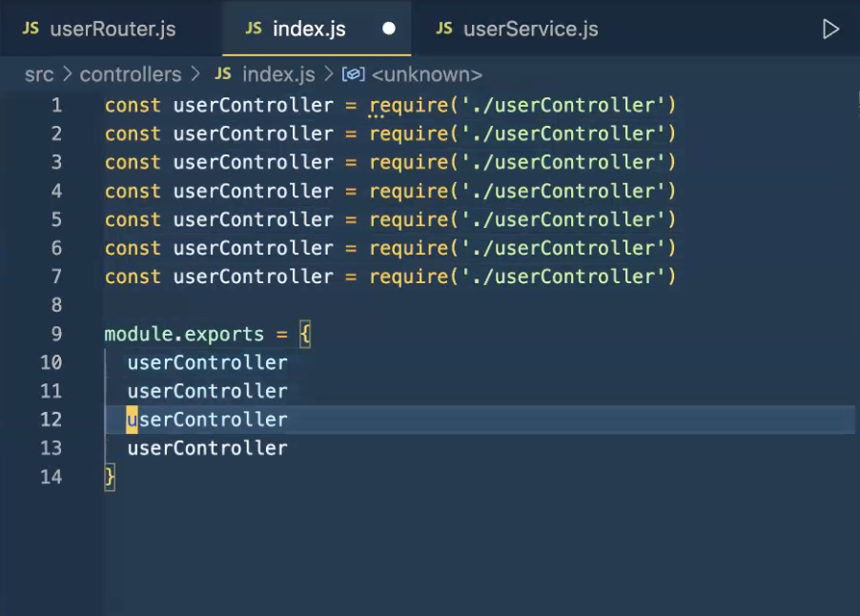Click userController variable on line 7
Viewport: 860px width, 616px height.
coord(254,276)
